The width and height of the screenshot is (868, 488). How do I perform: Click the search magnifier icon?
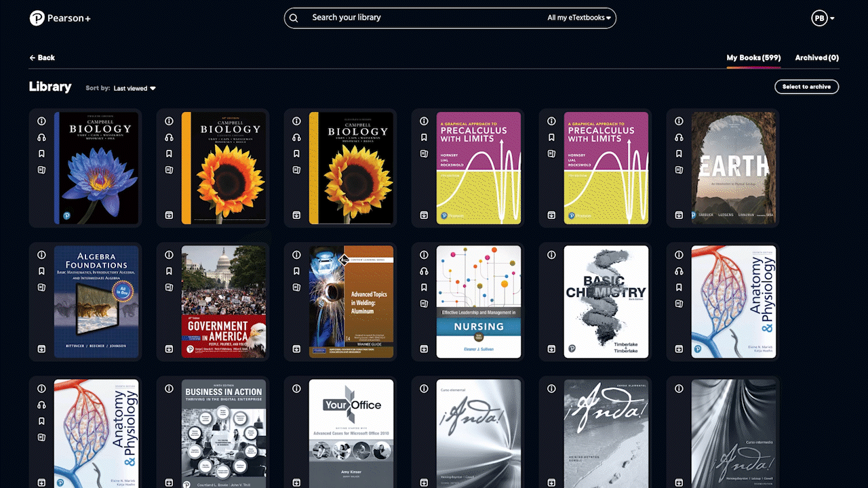point(294,18)
